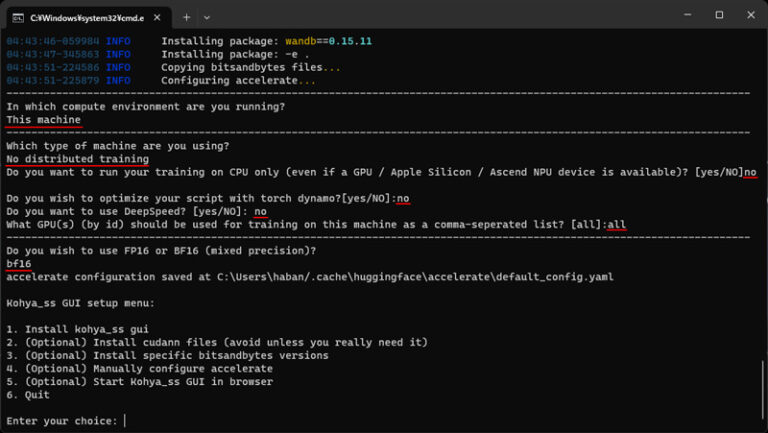Click option 5 Start Kohya_ss GUI in browser
Image resolution: width=768 pixels, height=433 pixels.
tap(139, 381)
